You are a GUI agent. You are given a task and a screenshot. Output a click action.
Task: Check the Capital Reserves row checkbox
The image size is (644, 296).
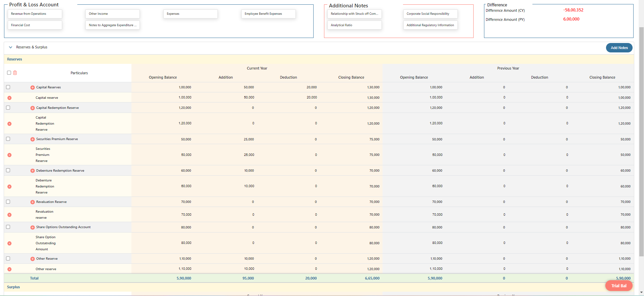coord(8,87)
